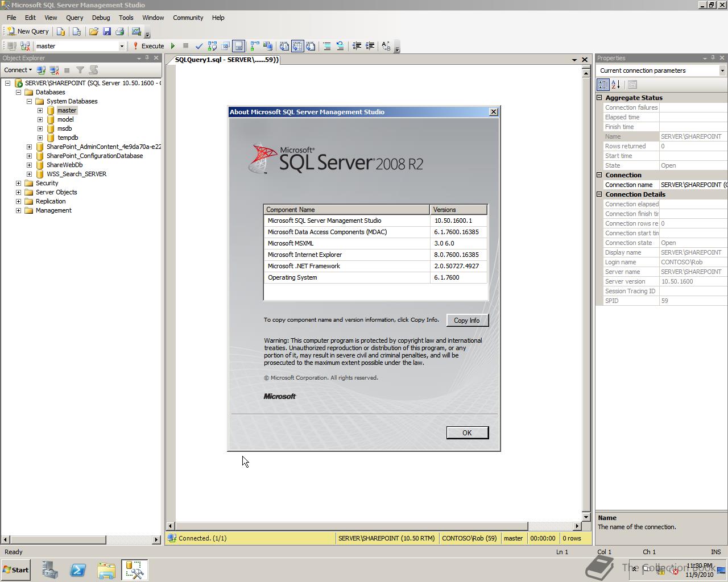Click Display Estimated Execution Plan icon
Screen dimensions: 728x582
coord(212,46)
